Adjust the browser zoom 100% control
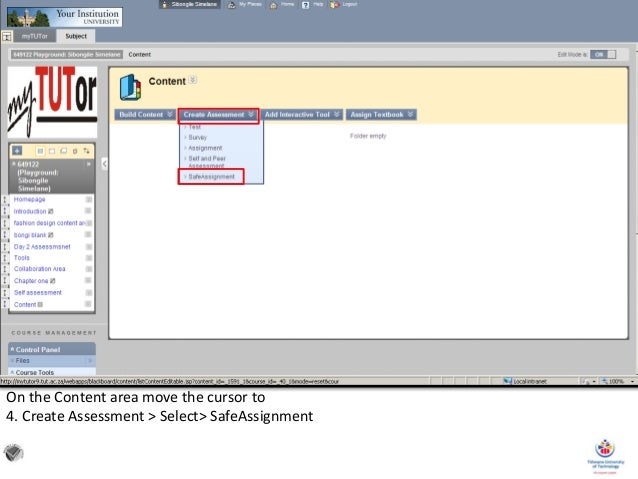Screen dimensions: 638x479 pyautogui.click(x=618, y=381)
